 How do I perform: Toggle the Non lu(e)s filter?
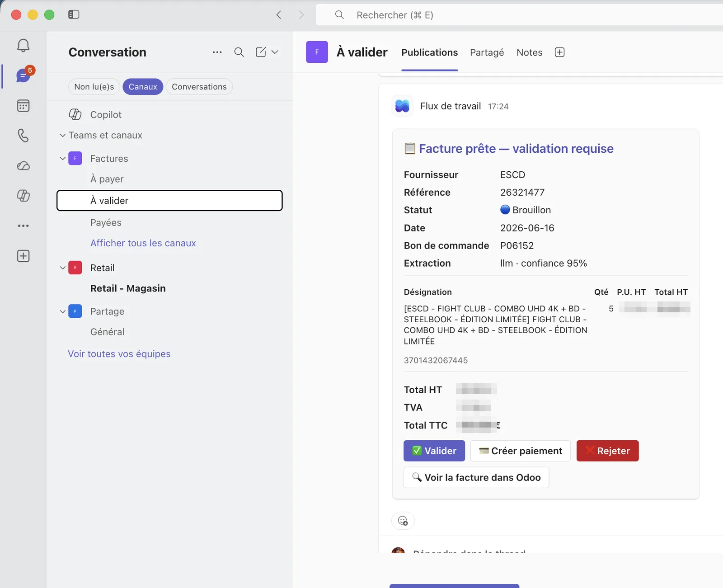[94, 86]
